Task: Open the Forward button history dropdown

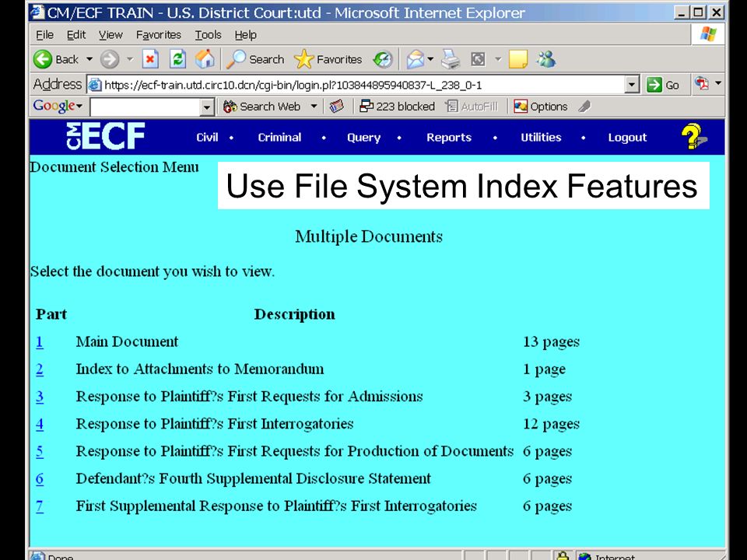Action: [130, 60]
